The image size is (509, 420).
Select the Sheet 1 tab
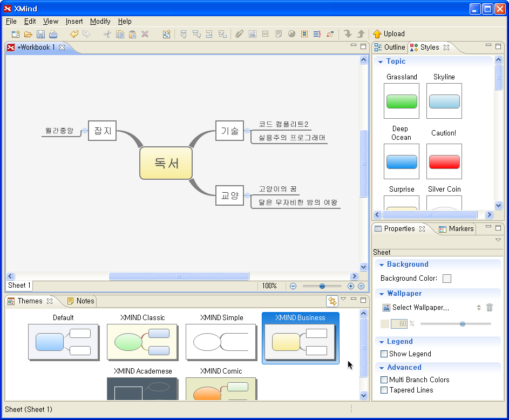(x=19, y=285)
